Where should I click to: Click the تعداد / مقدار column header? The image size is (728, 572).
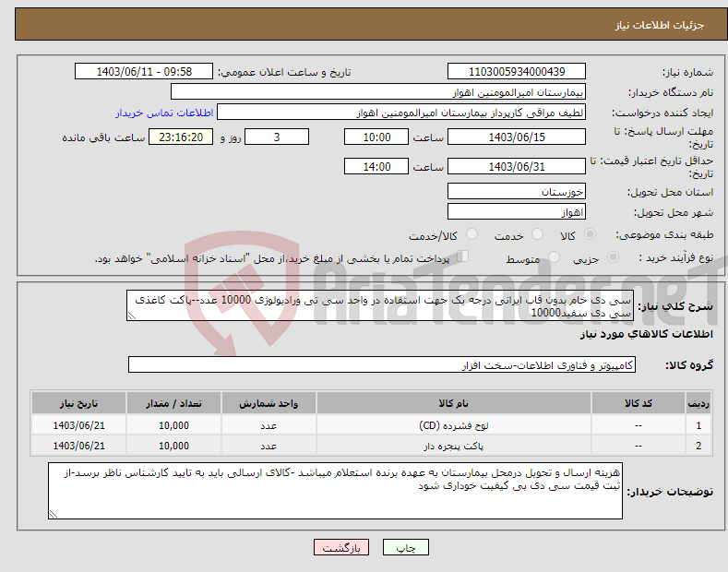pos(173,403)
